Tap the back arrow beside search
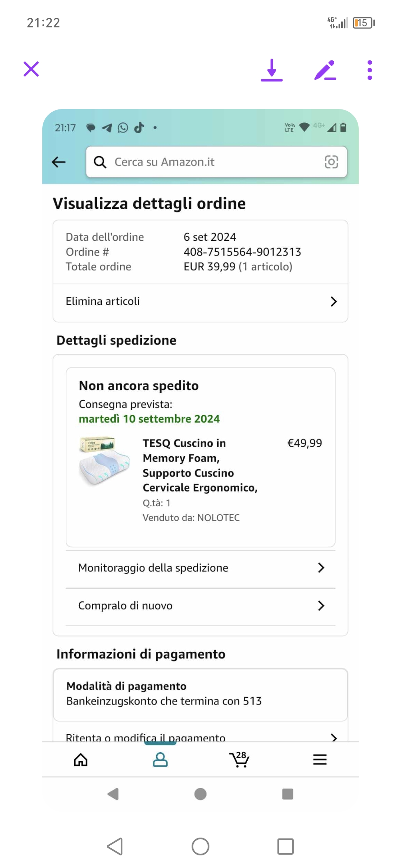The width and height of the screenshot is (401, 868). coord(59,162)
